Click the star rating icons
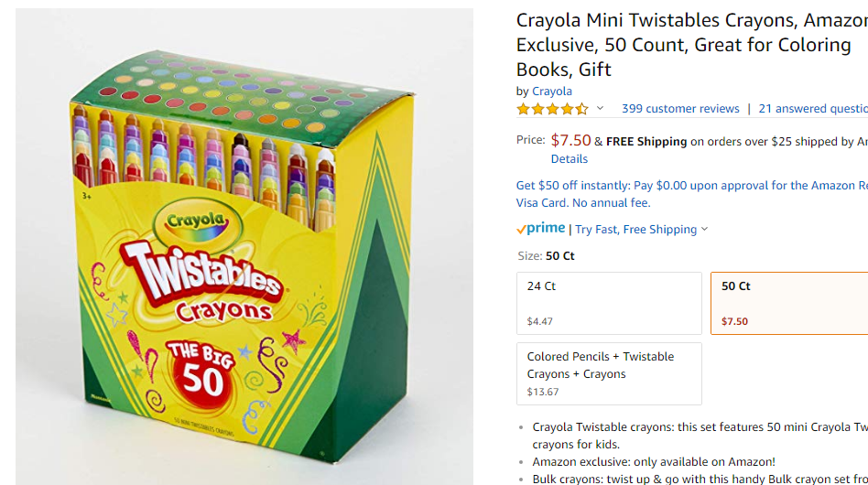The image size is (868, 485). (552, 109)
